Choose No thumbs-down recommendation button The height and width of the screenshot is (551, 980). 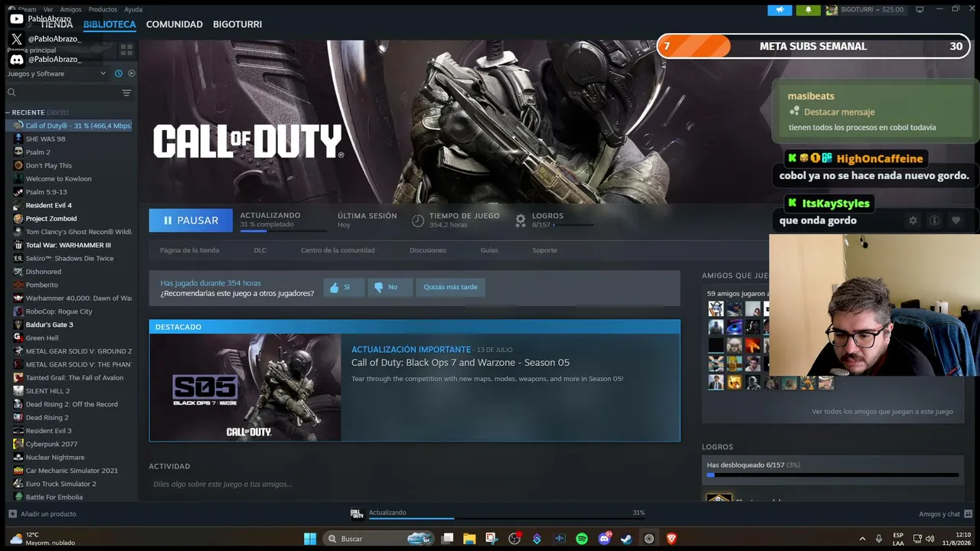390,288
